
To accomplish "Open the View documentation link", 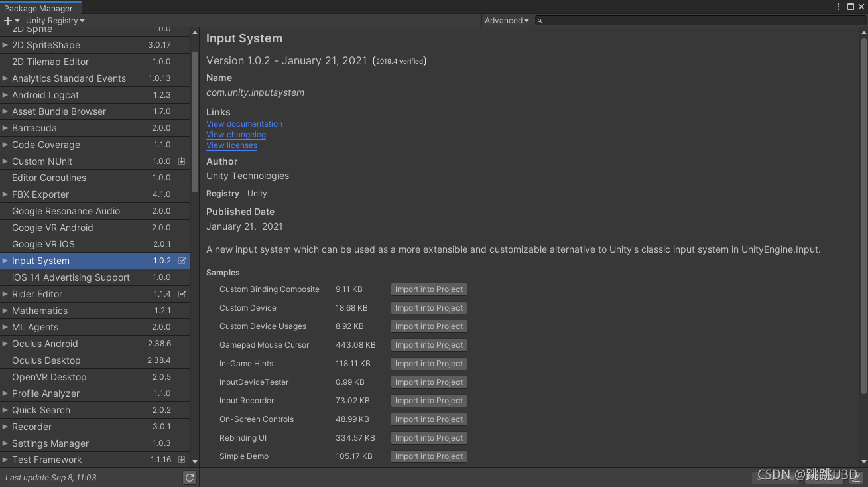I will [x=244, y=124].
